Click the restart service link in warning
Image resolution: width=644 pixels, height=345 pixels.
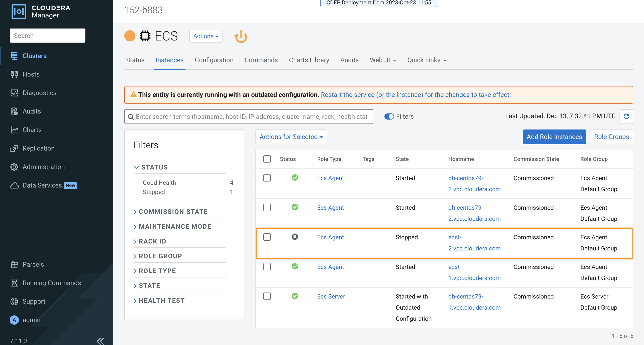tap(416, 95)
